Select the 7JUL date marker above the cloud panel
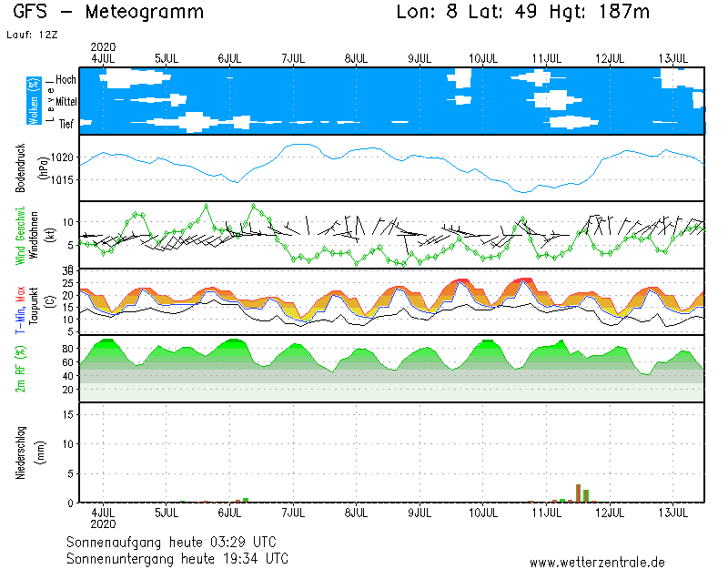 (293, 58)
